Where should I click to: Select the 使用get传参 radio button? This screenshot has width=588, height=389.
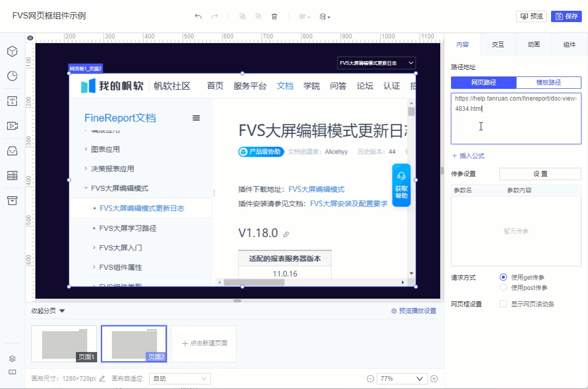point(503,277)
